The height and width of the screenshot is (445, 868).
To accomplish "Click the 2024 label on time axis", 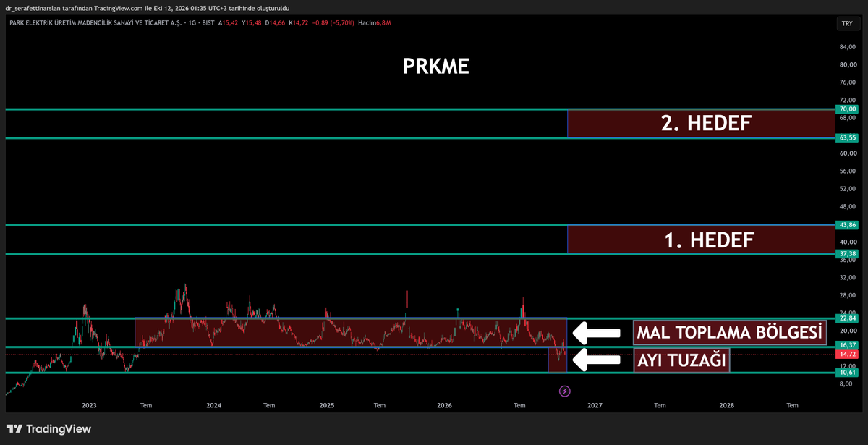I will coord(213,406).
